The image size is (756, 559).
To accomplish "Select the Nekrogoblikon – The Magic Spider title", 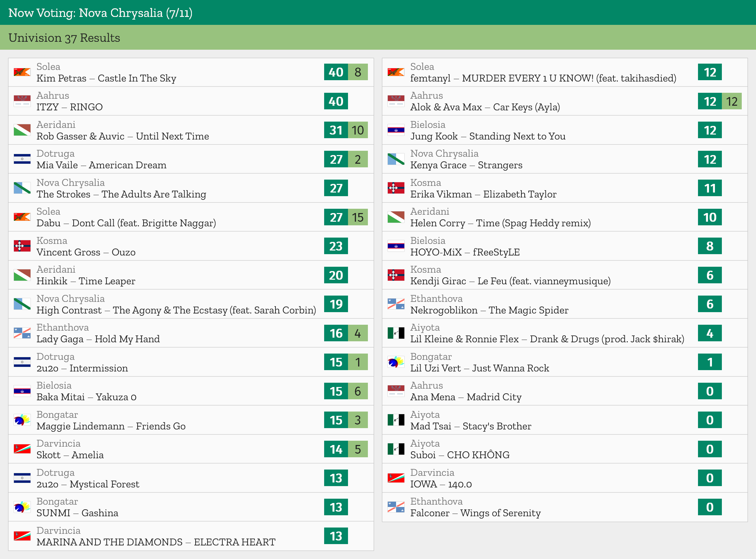I will (489, 310).
